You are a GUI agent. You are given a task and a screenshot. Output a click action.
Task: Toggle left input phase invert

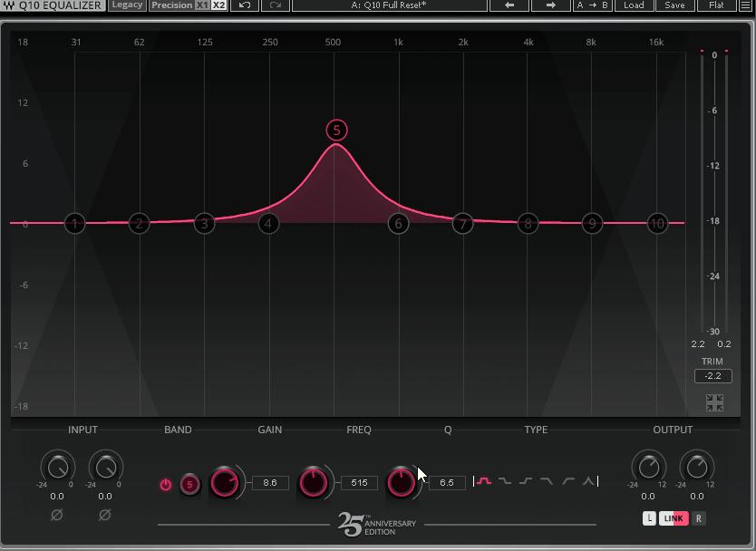point(57,515)
